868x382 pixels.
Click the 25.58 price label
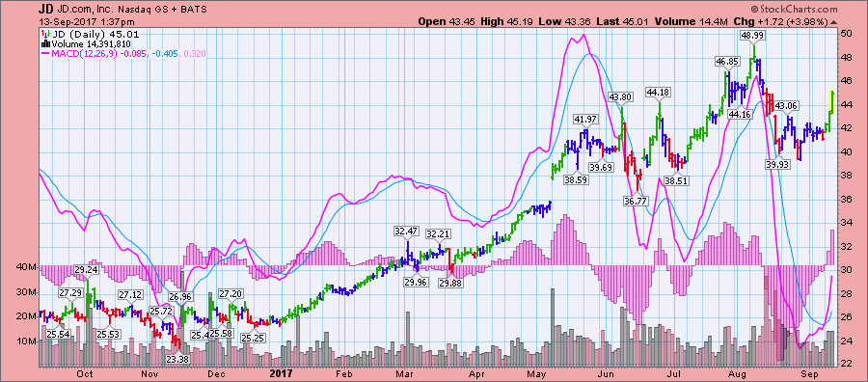[223, 334]
